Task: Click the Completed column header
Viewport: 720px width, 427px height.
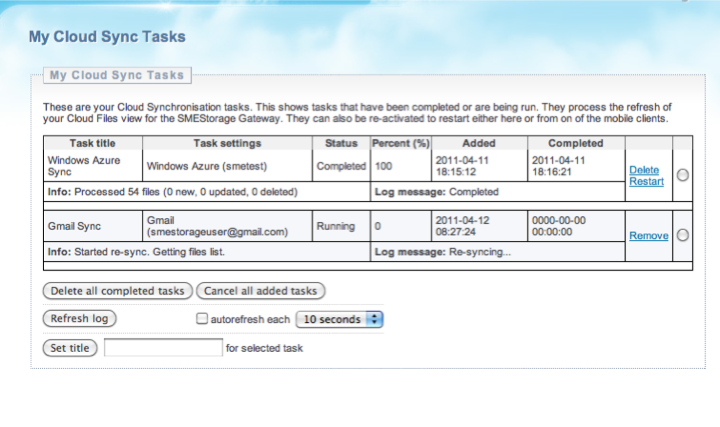Action: [x=575, y=143]
